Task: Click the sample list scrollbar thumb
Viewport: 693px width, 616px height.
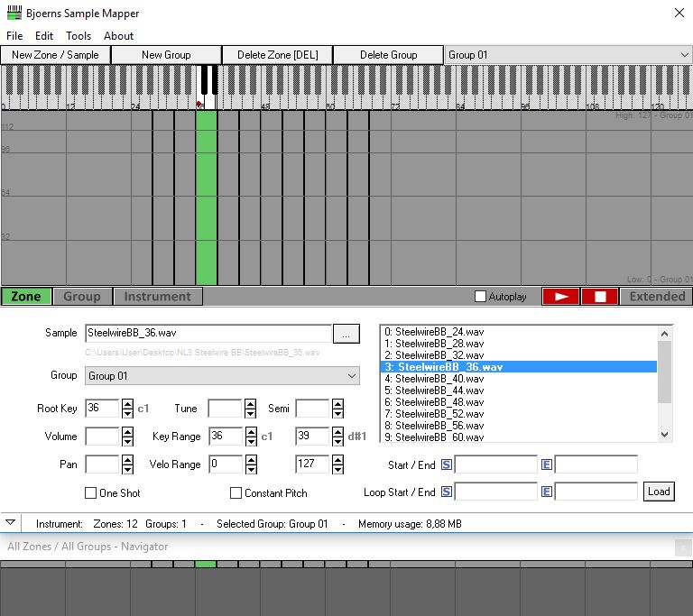Action: [664, 372]
